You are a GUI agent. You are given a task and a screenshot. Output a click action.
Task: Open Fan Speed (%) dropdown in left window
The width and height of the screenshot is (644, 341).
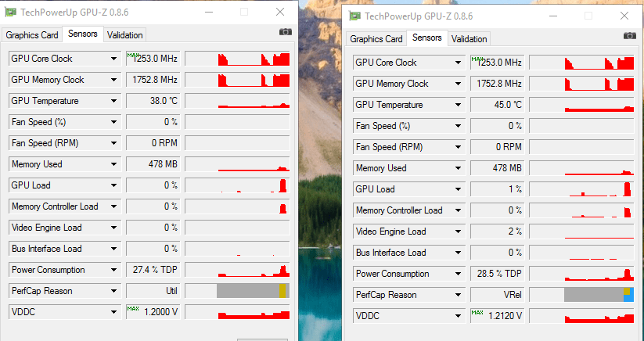[x=113, y=122]
